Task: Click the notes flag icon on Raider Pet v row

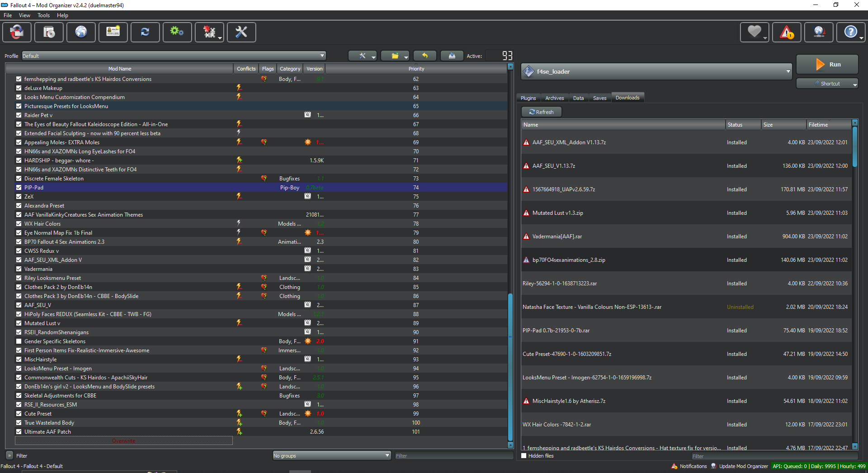Action: [x=308, y=115]
